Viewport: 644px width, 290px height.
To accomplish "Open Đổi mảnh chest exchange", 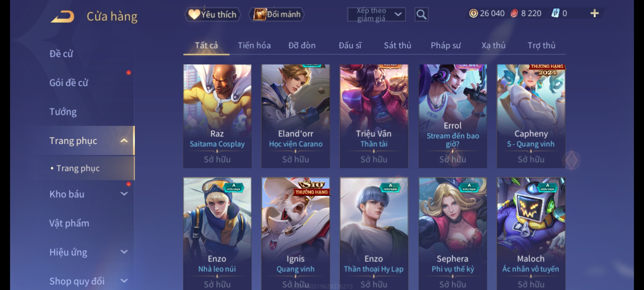I will pos(277,14).
